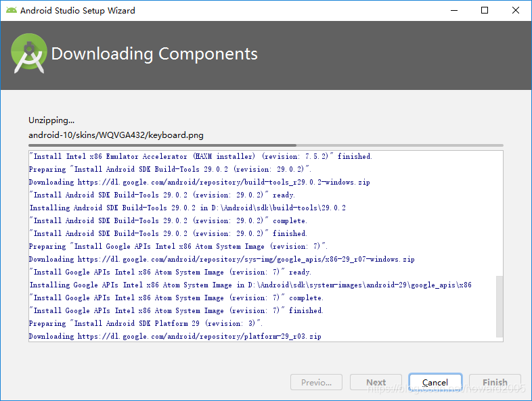Click the Cancel button
The height and width of the screenshot is (401, 532).
tap(435, 382)
